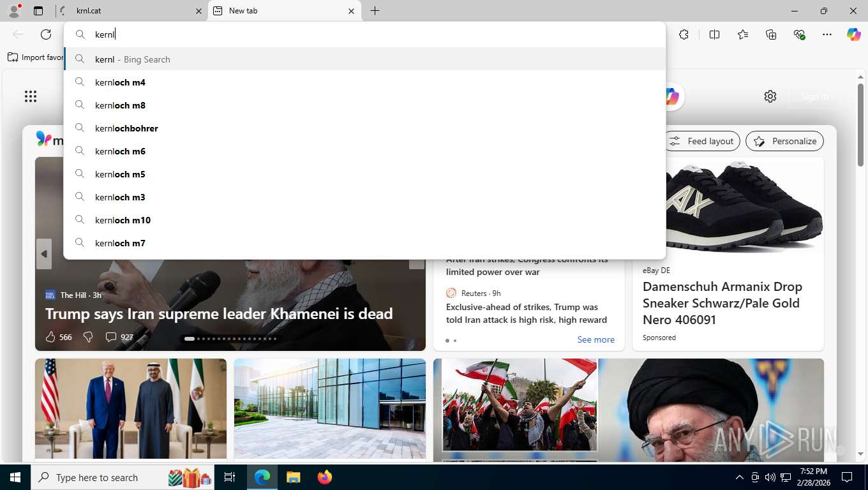Click the Copilot icon beside the search box
This screenshot has height=490, width=868.
coord(671,96)
